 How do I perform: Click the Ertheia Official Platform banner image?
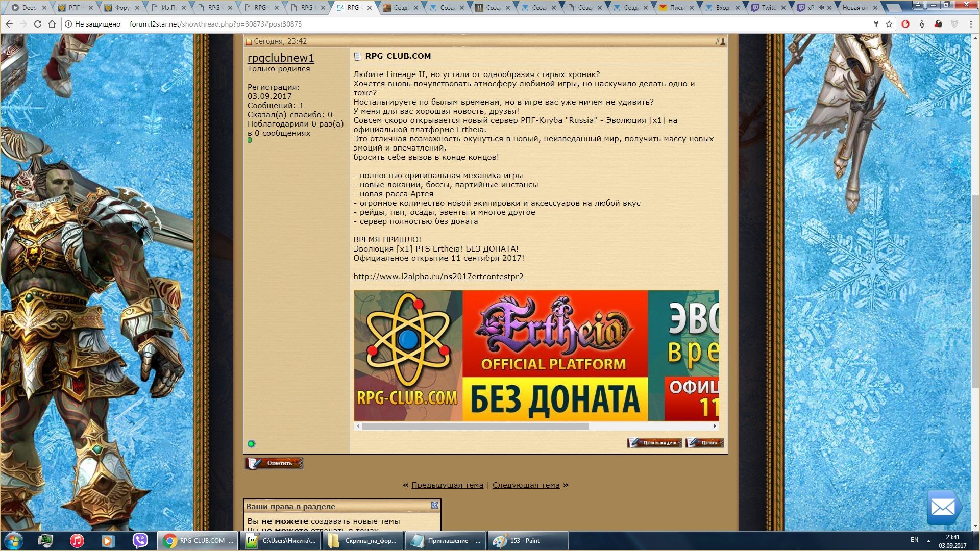click(x=536, y=356)
